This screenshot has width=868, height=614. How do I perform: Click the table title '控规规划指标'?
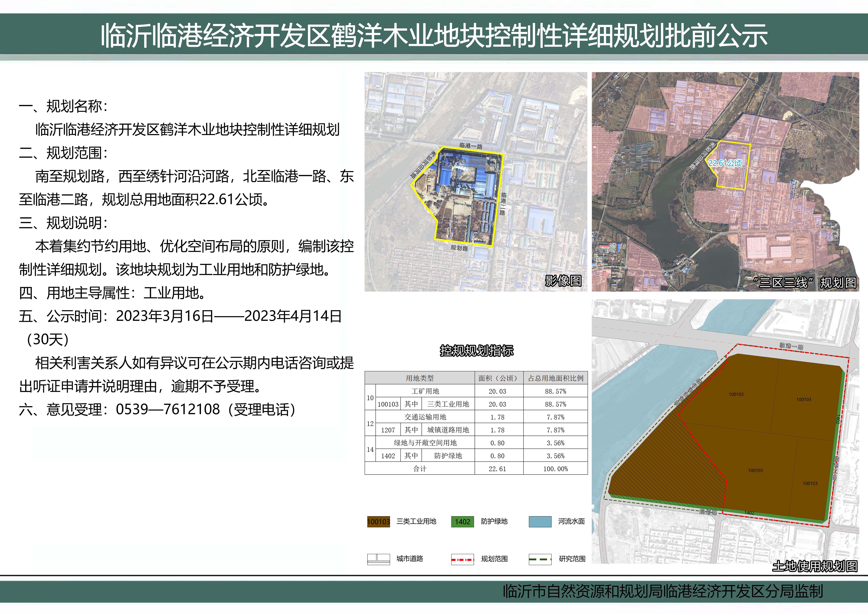click(x=477, y=351)
